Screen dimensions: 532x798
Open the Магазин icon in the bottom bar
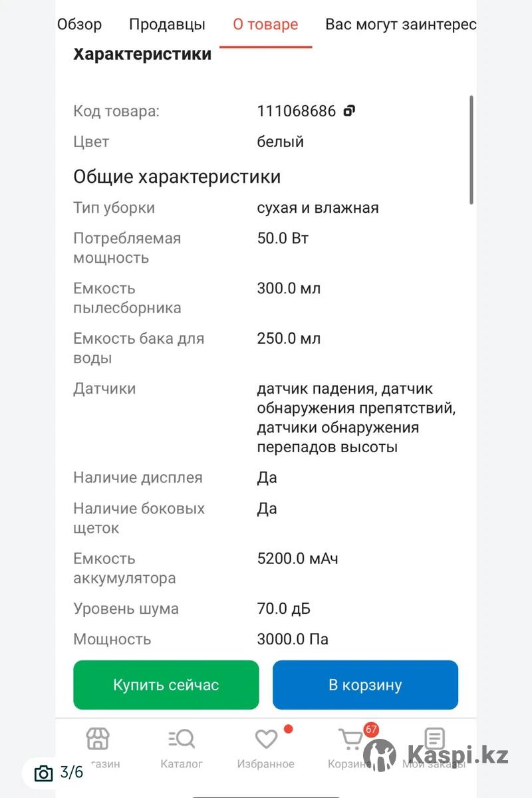tap(98, 739)
